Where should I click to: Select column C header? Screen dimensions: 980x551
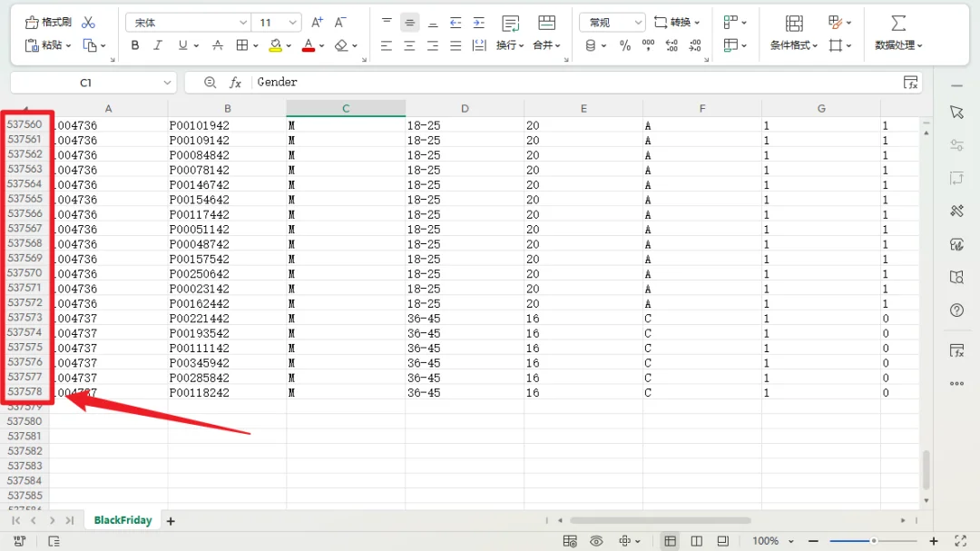pyautogui.click(x=346, y=109)
